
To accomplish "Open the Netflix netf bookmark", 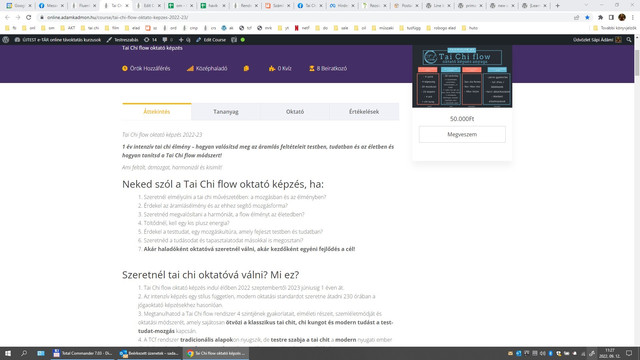I will coord(302,28).
